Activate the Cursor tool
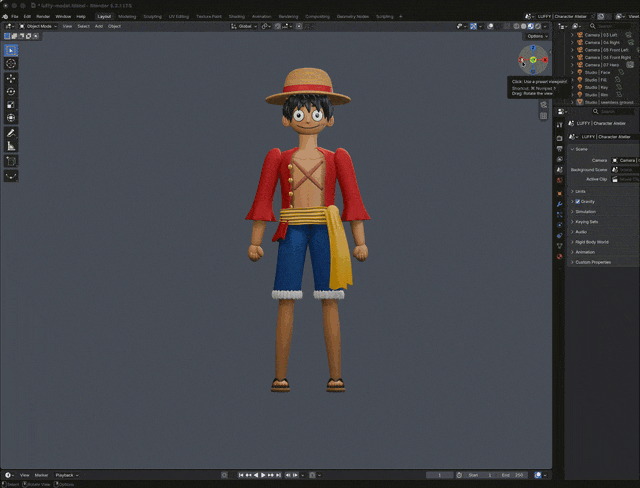This screenshot has height=488, width=640. click(11, 64)
